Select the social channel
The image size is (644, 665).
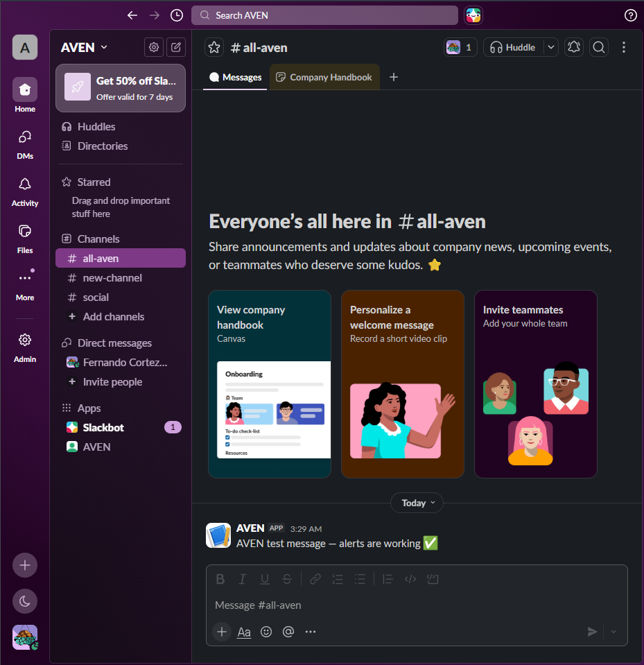[121, 297]
